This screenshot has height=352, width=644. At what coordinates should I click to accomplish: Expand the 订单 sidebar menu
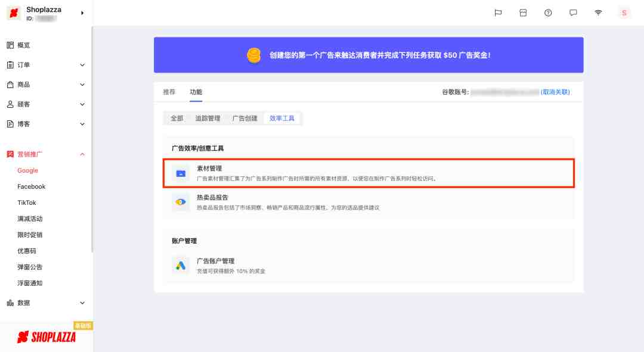click(46, 65)
